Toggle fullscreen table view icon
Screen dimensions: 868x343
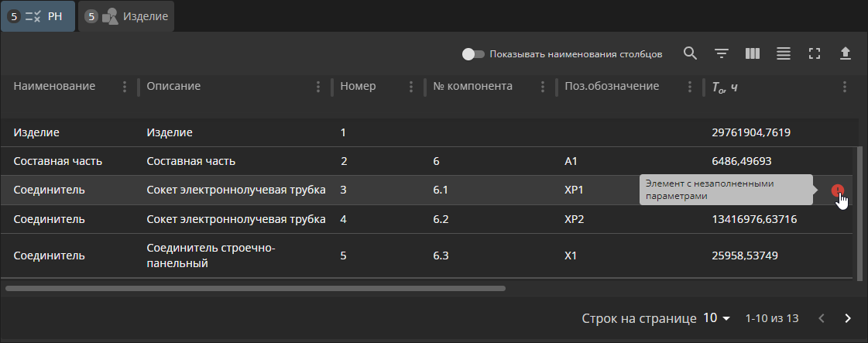pyautogui.click(x=815, y=53)
